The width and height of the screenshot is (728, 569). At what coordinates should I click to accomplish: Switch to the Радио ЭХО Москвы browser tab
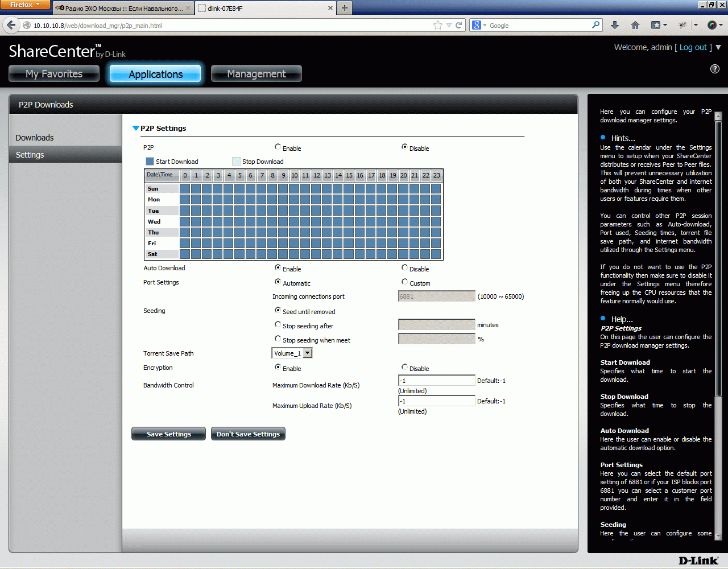click(x=123, y=9)
